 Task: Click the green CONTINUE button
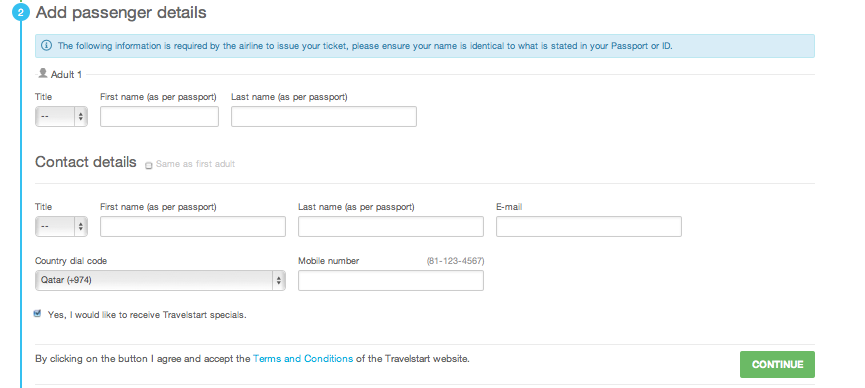click(x=777, y=364)
